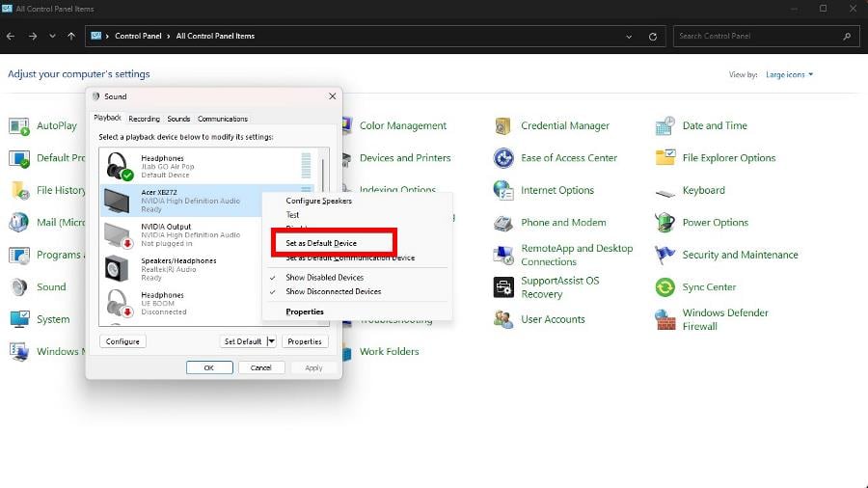Open the Power Options icon

(x=665, y=223)
